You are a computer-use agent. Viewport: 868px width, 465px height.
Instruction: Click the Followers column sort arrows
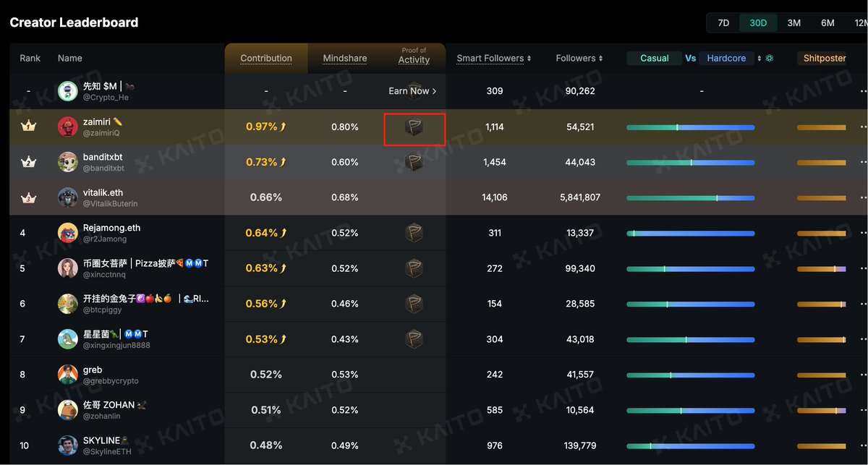pos(602,59)
